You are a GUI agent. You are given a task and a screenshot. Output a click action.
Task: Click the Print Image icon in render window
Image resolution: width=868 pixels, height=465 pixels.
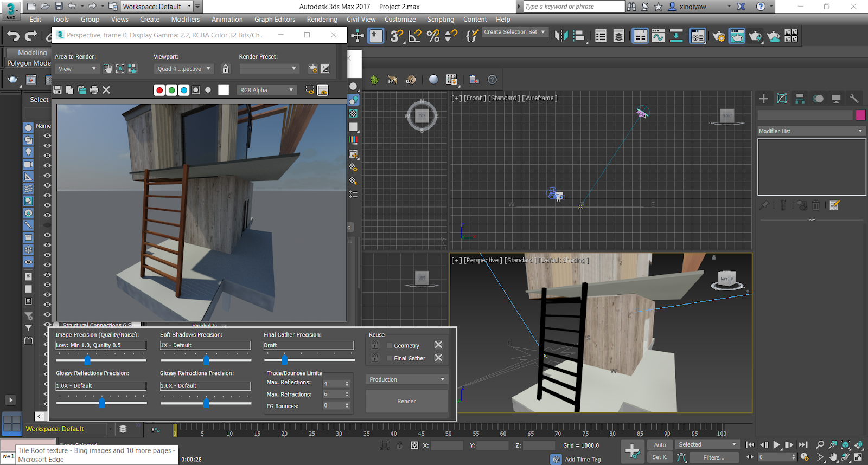pos(94,90)
